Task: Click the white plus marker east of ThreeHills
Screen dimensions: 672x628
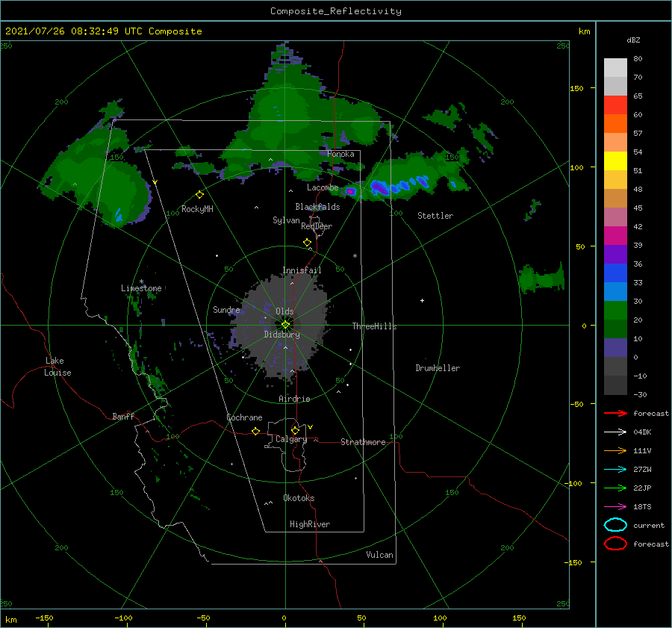Action: coord(422,300)
